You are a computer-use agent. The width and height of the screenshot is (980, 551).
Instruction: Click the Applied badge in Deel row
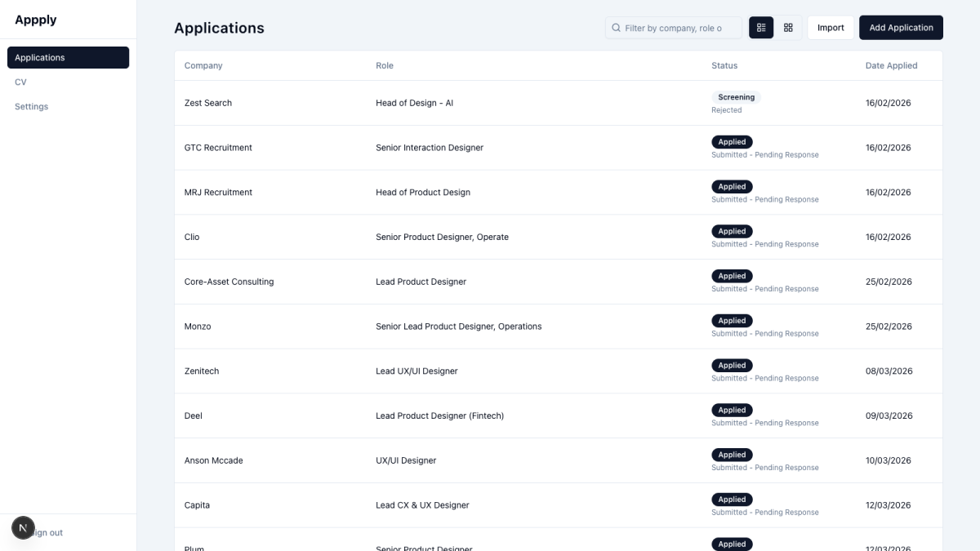[732, 410]
